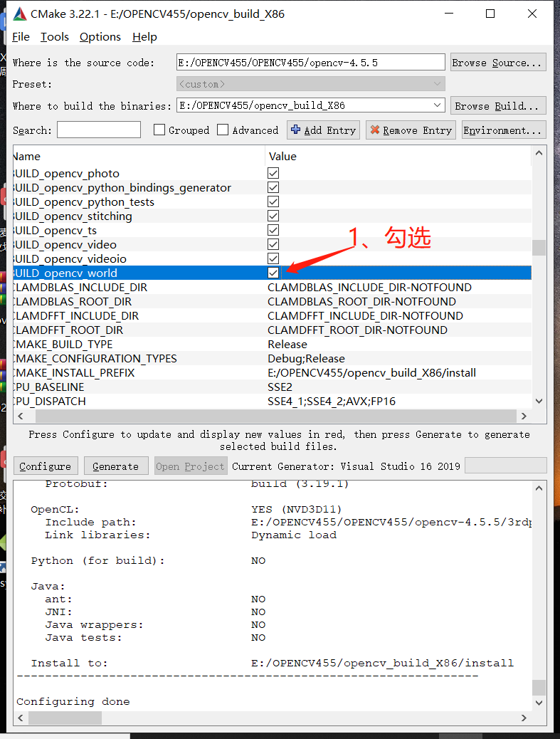Uncheck BUILD_opencv_photo checkbox
The image size is (560, 739).
click(x=273, y=174)
